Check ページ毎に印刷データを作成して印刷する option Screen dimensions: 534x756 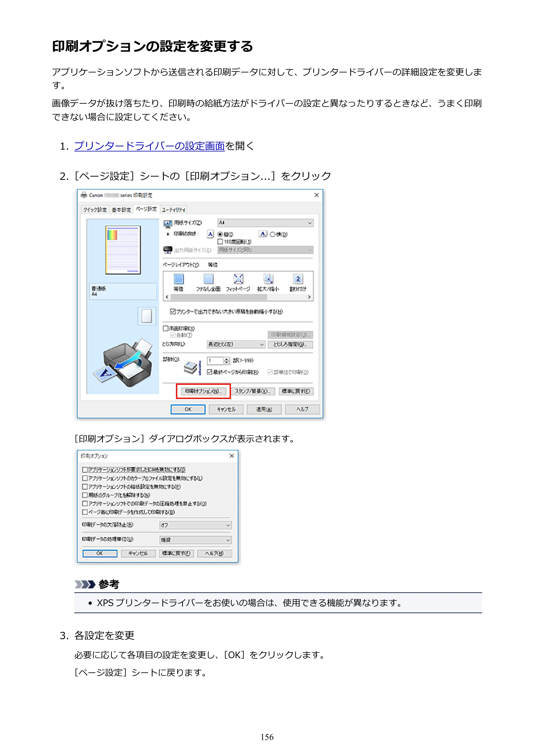pos(85,512)
